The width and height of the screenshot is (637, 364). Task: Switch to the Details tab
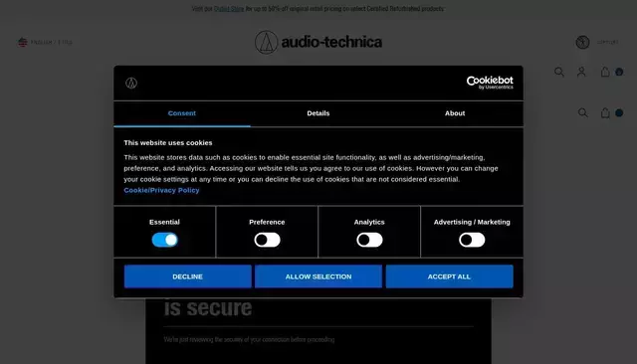pos(318,113)
